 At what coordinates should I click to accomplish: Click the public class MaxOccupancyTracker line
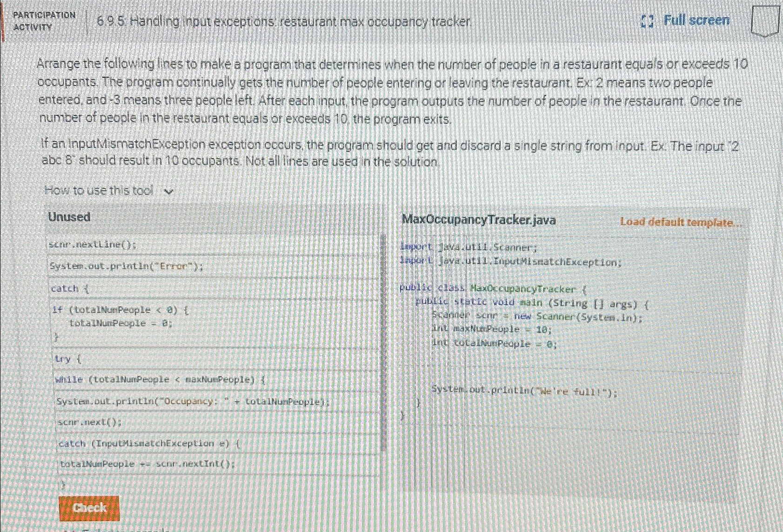493,289
